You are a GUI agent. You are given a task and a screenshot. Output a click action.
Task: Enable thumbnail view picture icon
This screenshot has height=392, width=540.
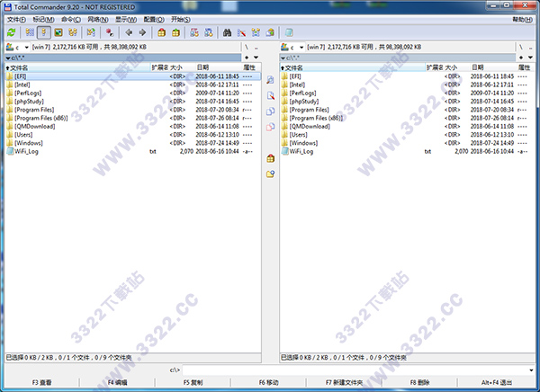[58, 32]
